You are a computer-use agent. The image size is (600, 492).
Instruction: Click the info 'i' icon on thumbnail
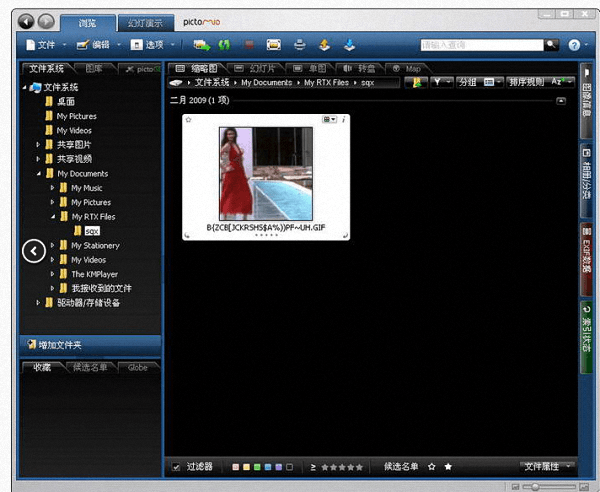pyautogui.click(x=344, y=120)
